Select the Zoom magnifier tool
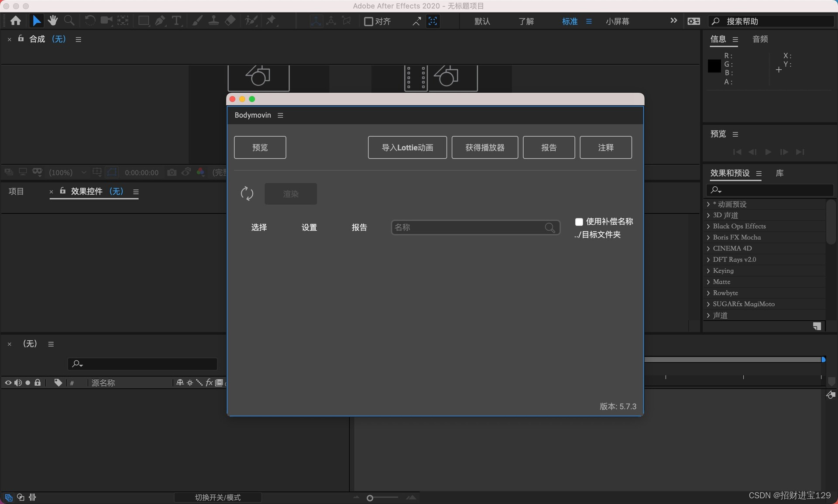The width and height of the screenshot is (838, 504). point(69,21)
